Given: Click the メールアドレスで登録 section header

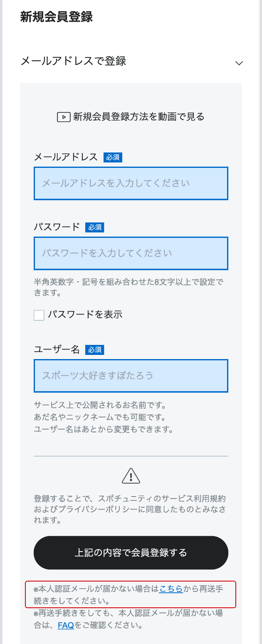Looking at the screenshot, I should coord(73,61).
